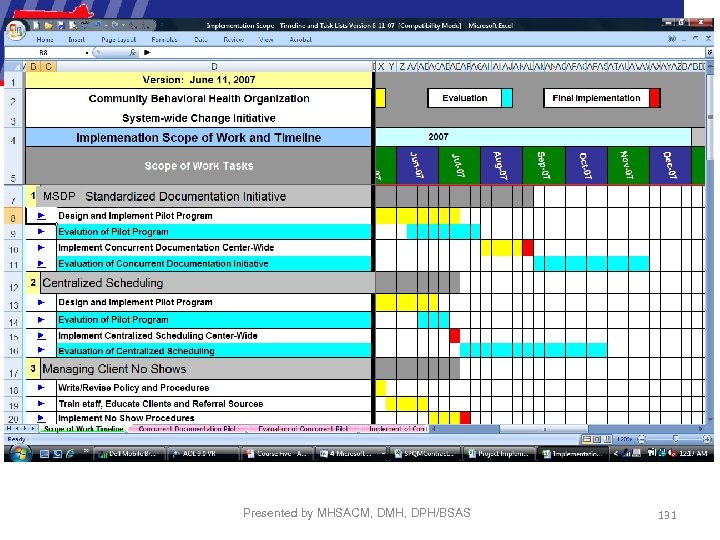720x540 pixels.
Task: Switch to Page Layout view in status bar
Action: 596,439
